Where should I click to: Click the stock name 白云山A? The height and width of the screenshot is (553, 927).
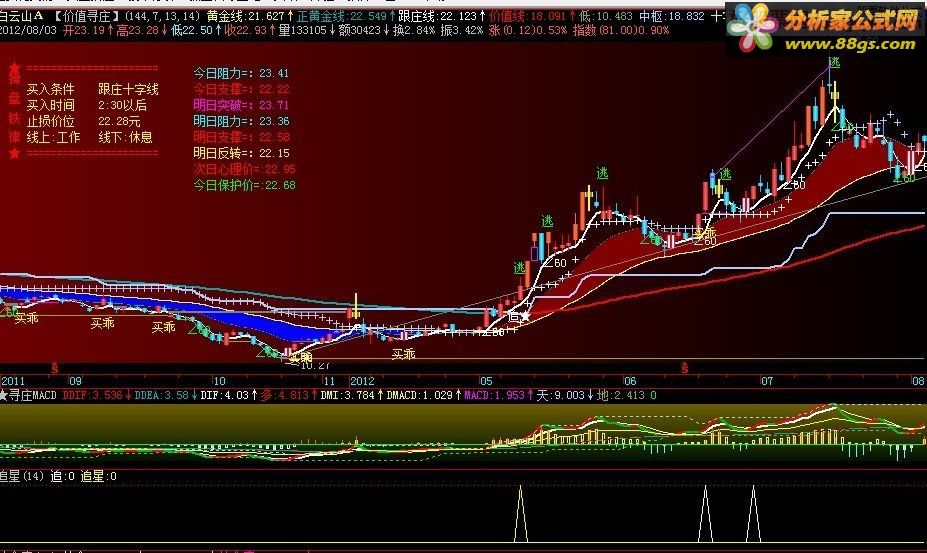[22, 16]
